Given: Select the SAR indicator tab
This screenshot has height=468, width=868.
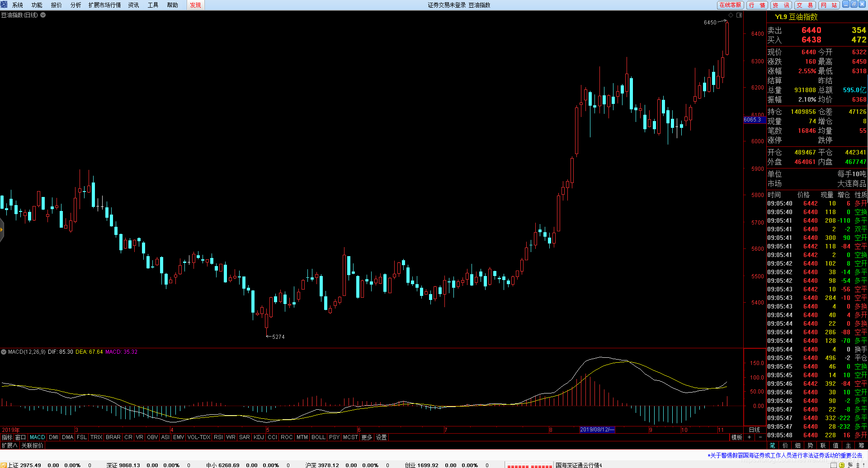Looking at the screenshot, I should [245, 437].
